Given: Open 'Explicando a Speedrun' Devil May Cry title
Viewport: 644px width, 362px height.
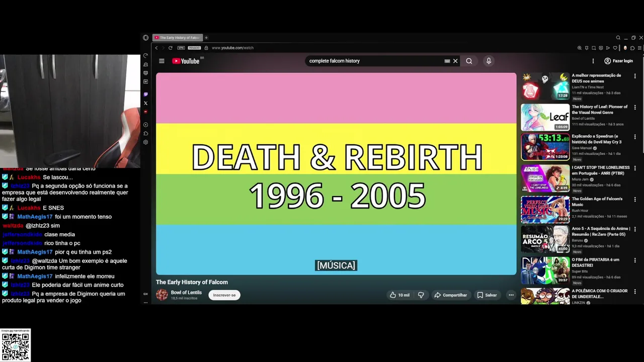Looking at the screenshot, I should (x=597, y=139).
